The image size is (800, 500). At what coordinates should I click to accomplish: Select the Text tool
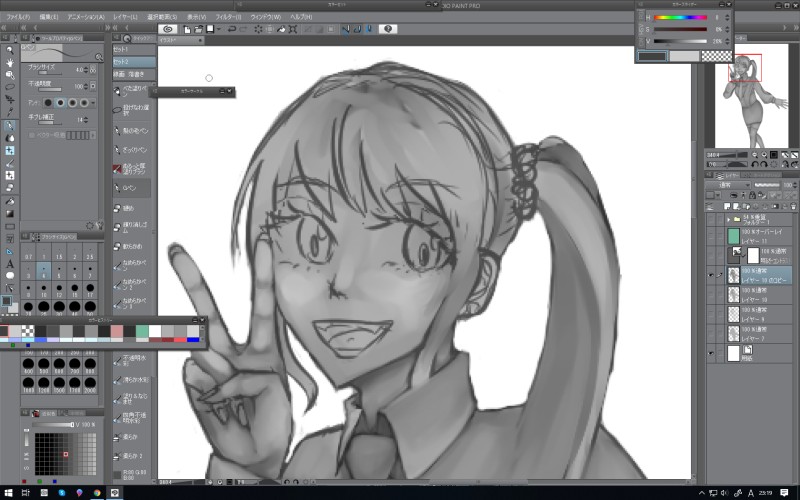point(10,264)
